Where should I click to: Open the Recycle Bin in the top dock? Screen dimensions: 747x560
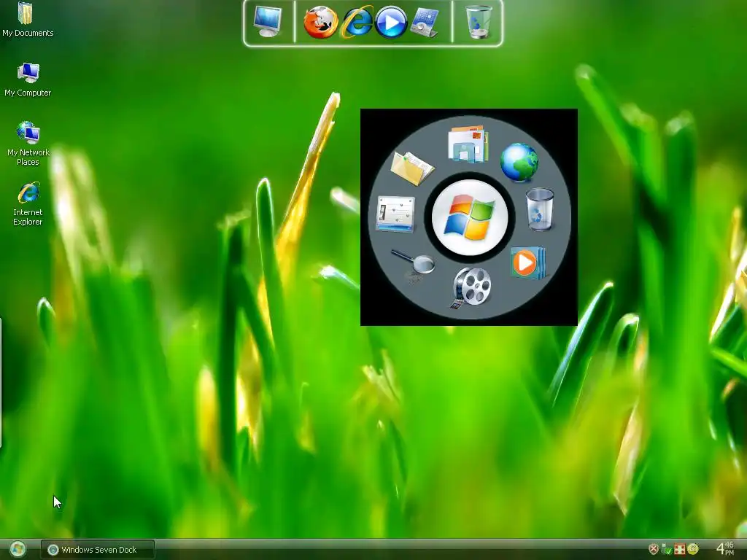pos(478,22)
